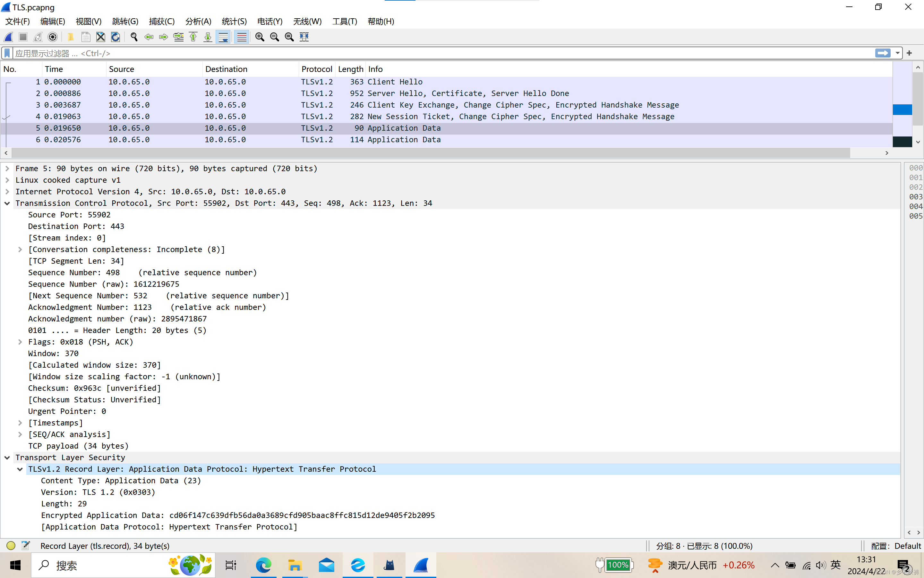Open Windows Start menu
The height and width of the screenshot is (578, 924).
point(15,565)
